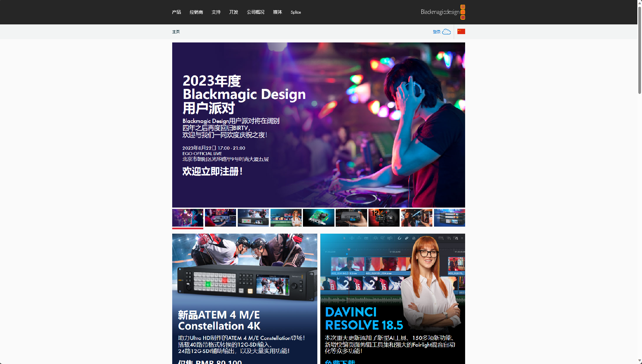Open the 公司概况 menu
This screenshot has width=642, height=364.
click(x=255, y=12)
